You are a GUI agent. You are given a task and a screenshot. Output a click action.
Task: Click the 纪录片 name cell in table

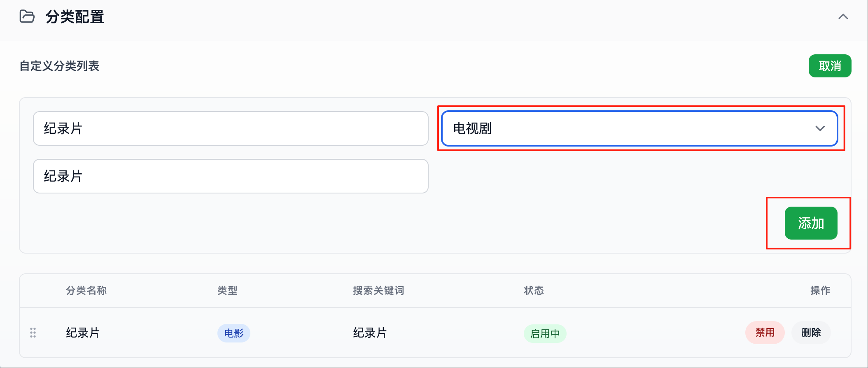pyautogui.click(x=83, y=333)
